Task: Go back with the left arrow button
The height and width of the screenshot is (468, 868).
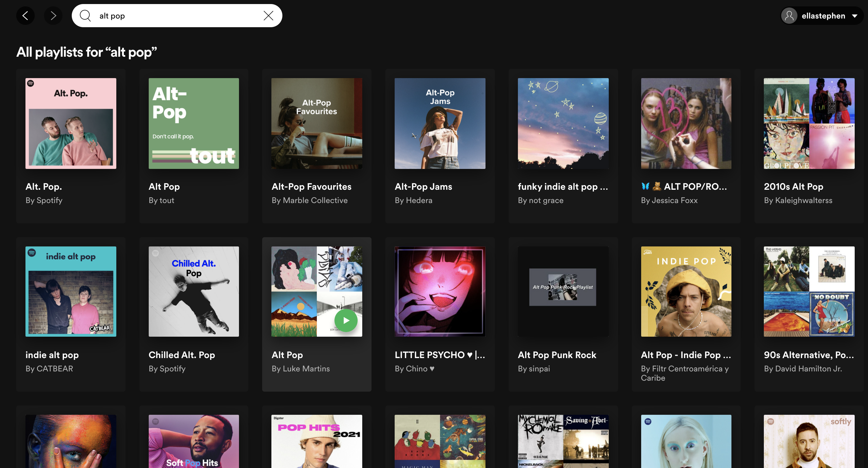Action: tap(25, 16)
